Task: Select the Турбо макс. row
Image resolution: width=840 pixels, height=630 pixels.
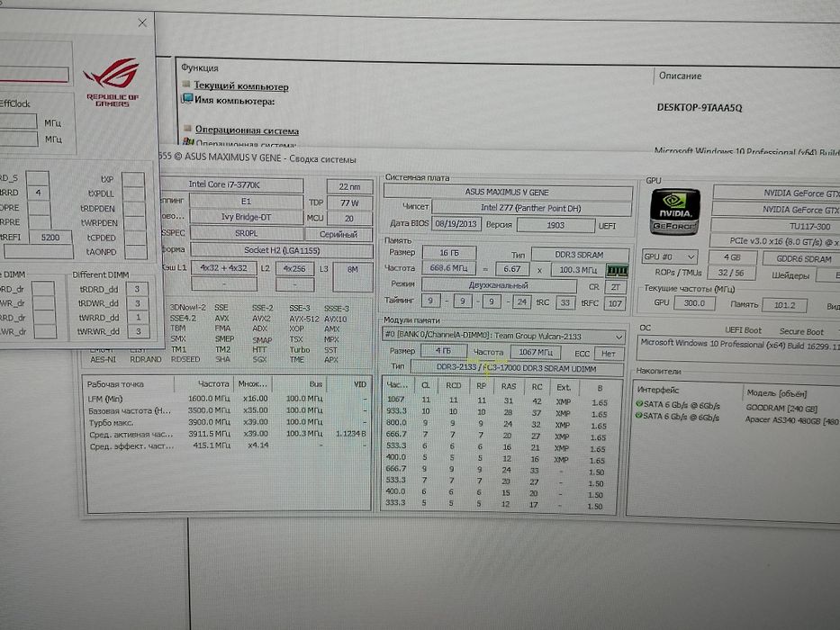Action: click(228, 421)
